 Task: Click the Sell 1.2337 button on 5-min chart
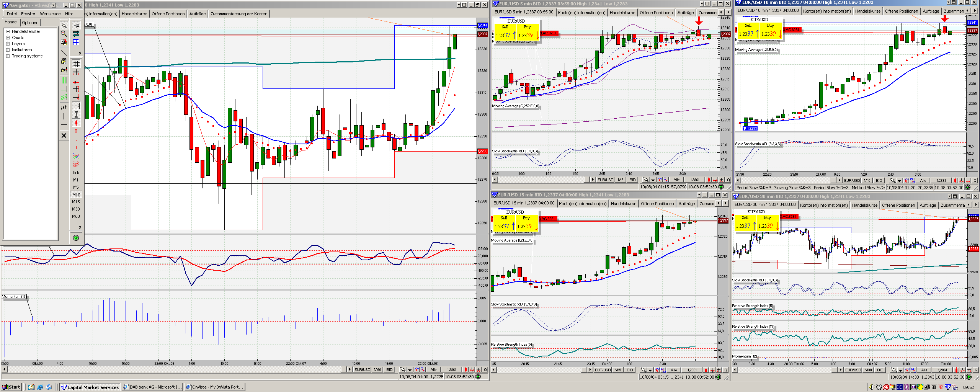point(505,32)
